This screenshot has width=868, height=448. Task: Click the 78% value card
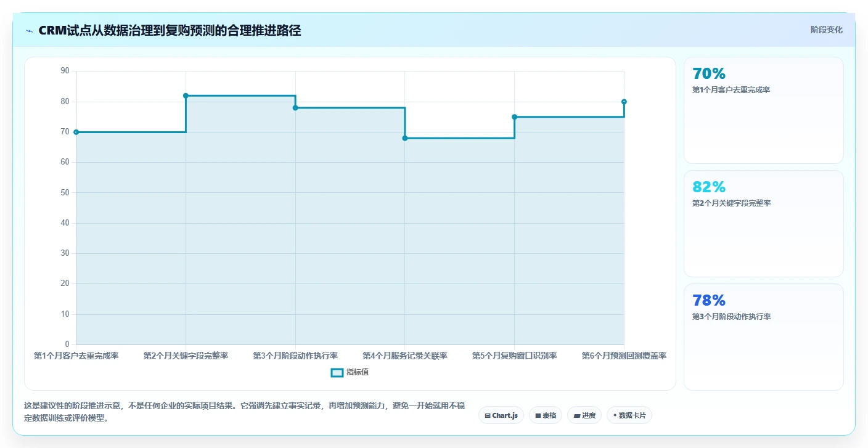[x=764, y=337]
